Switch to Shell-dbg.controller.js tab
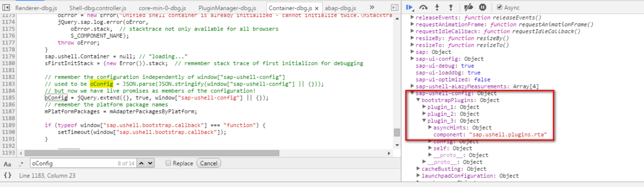This screenshot has height=187, width=644. coord(98,8)
